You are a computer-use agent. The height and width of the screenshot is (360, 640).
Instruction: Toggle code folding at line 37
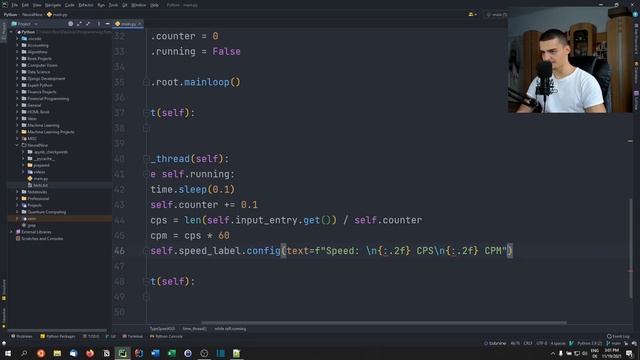point(146,113)
